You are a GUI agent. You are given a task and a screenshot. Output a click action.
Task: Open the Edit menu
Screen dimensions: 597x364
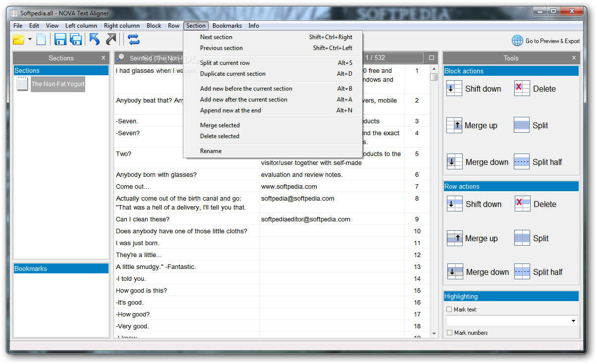pyautogui.click(x=34, y=26)
